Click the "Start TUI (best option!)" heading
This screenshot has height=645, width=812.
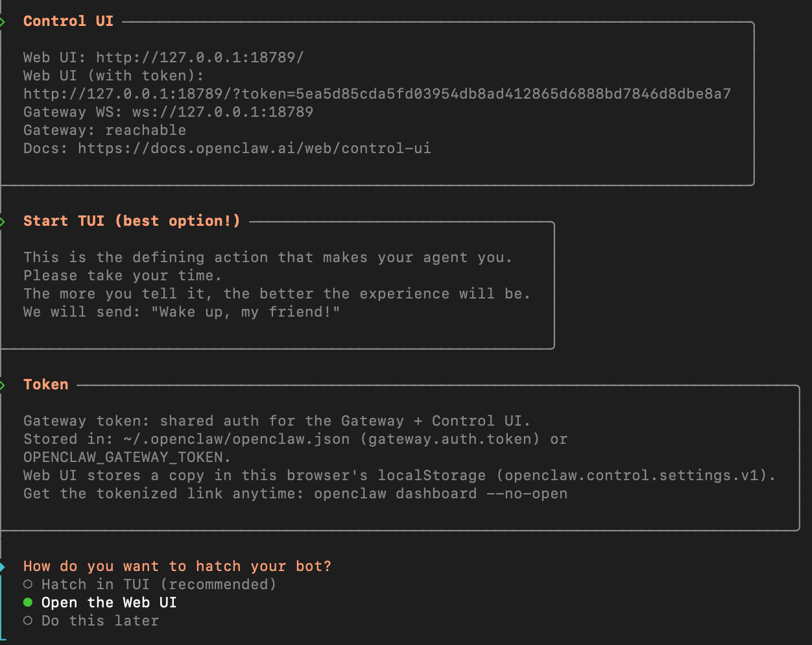point(132,221)
